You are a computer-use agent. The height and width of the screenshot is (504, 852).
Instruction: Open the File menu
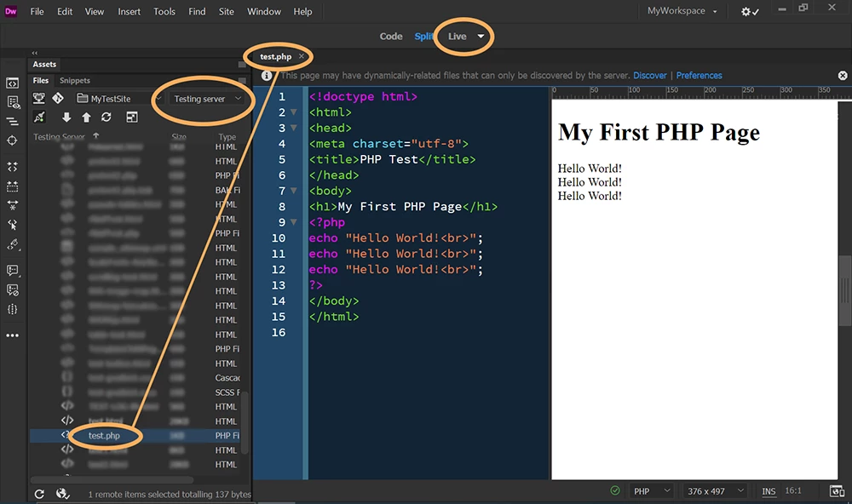[x=37, y=11]
